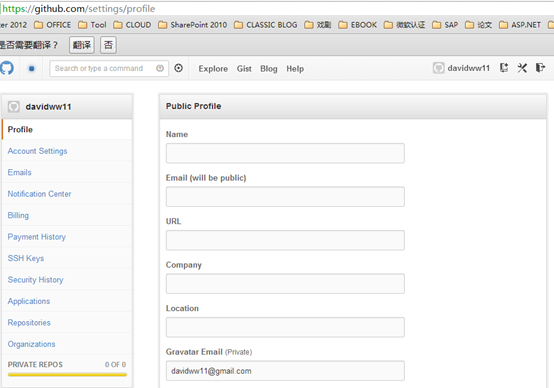Select the Profile tab in the sidebar
This screenshot has width=554, height=388.
point(67,129)
